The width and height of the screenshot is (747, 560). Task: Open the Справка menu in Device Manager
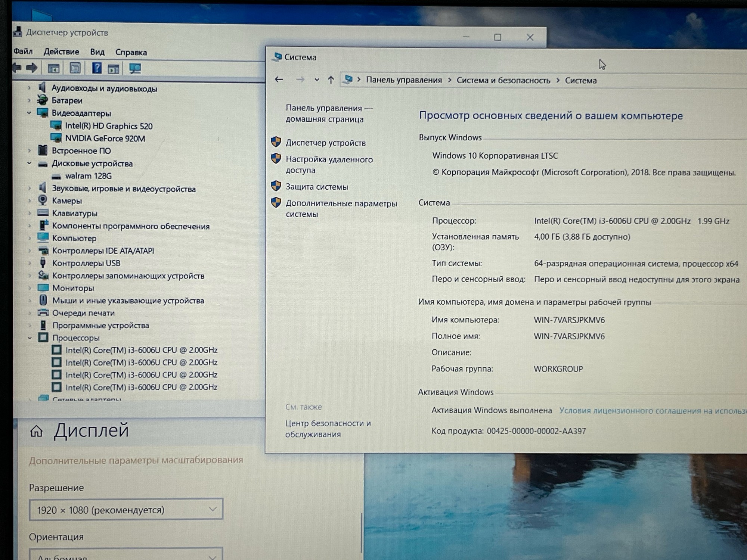coord(131,52)
